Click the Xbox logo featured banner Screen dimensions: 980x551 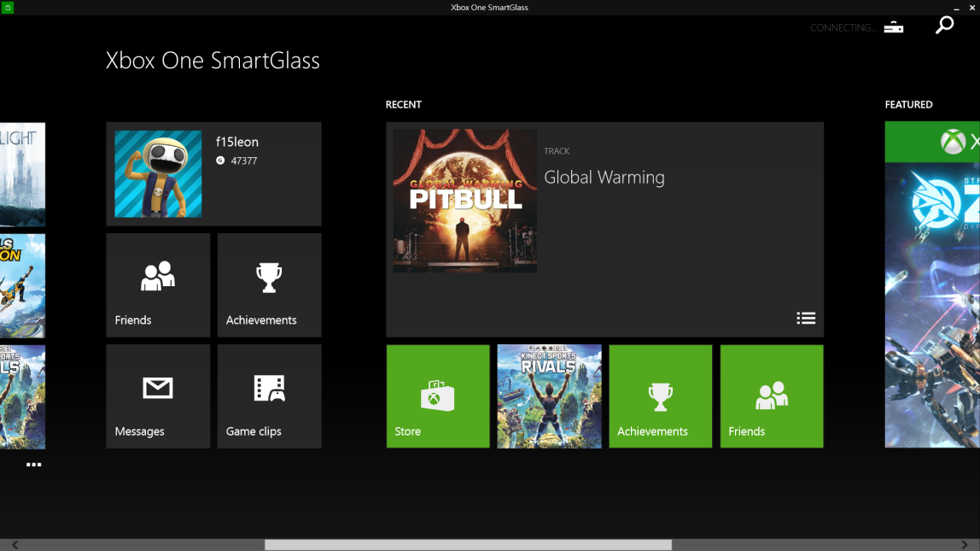point(932,142)
